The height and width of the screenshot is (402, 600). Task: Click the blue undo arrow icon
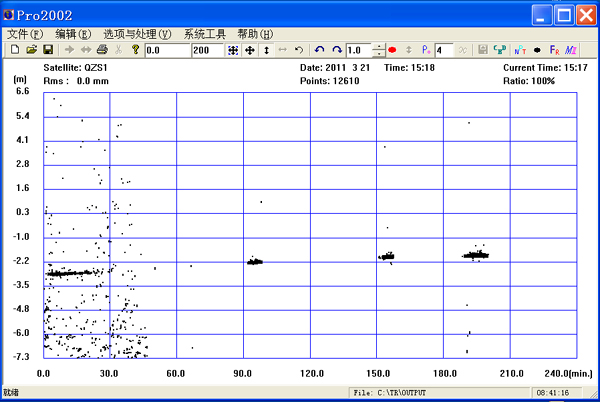point(320,50)
